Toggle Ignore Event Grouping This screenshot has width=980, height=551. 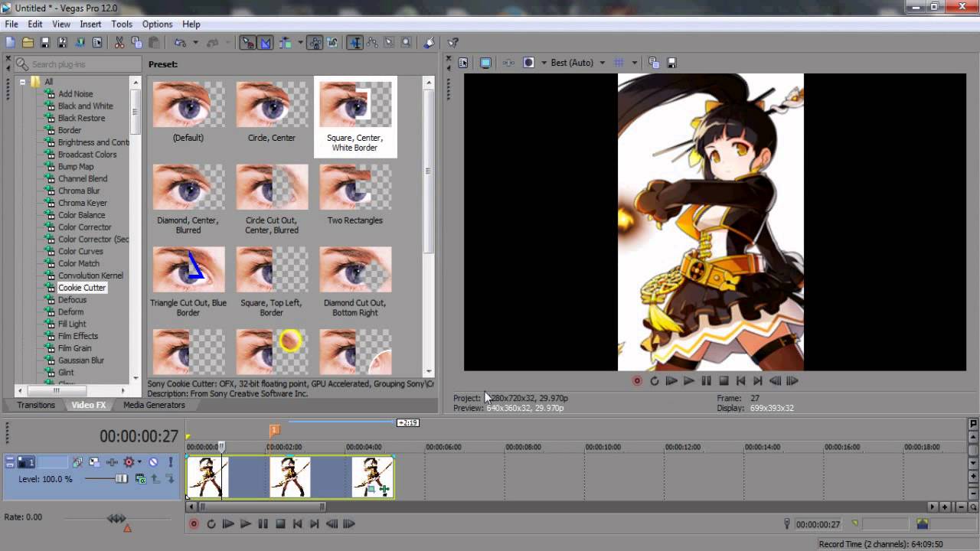[x=332, y=43]
